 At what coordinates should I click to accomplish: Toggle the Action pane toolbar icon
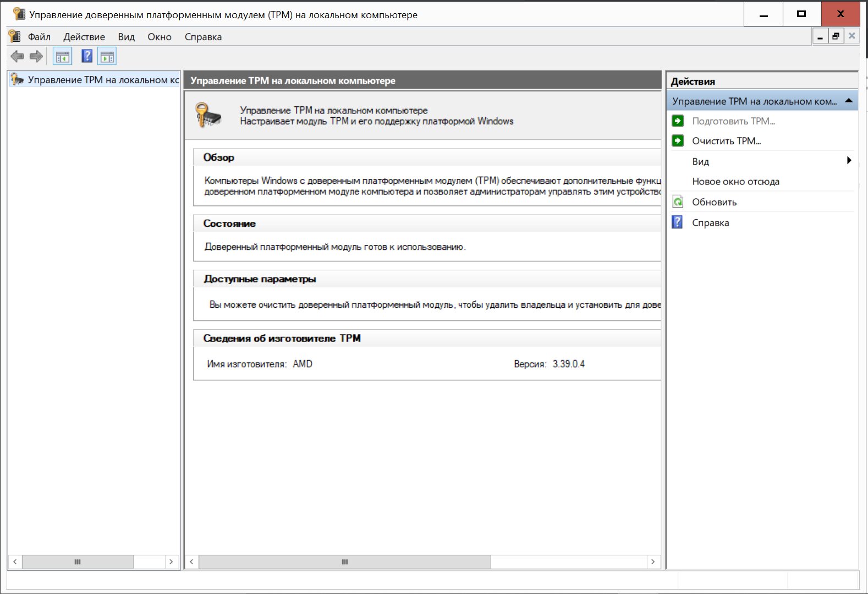click(x=107, y=56)
